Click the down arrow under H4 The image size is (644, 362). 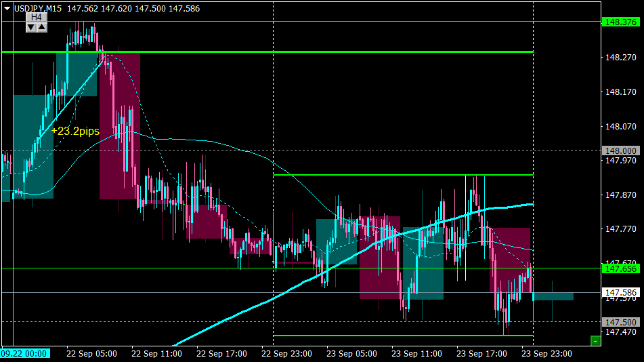pyautogui.click(x=31, y=28)
